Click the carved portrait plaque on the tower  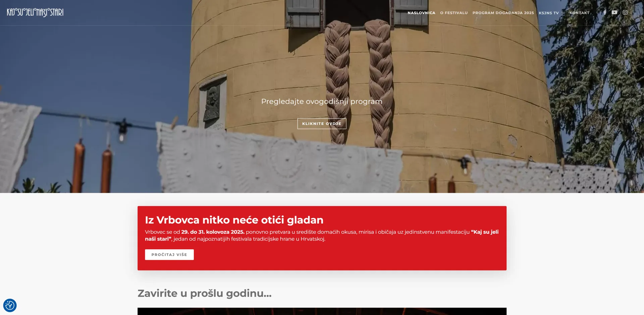pyautogui.click(x=212, y=103)
